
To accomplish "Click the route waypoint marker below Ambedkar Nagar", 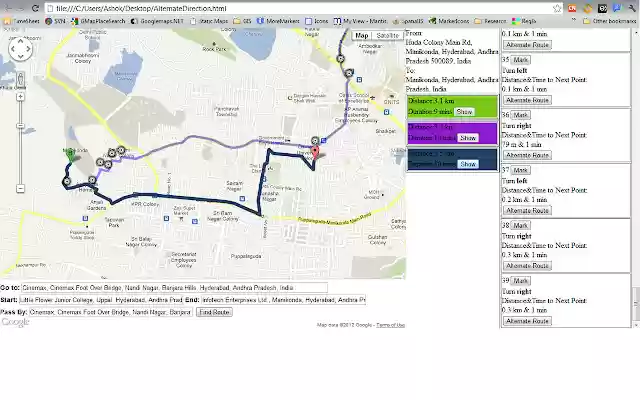I will (340, 59).
